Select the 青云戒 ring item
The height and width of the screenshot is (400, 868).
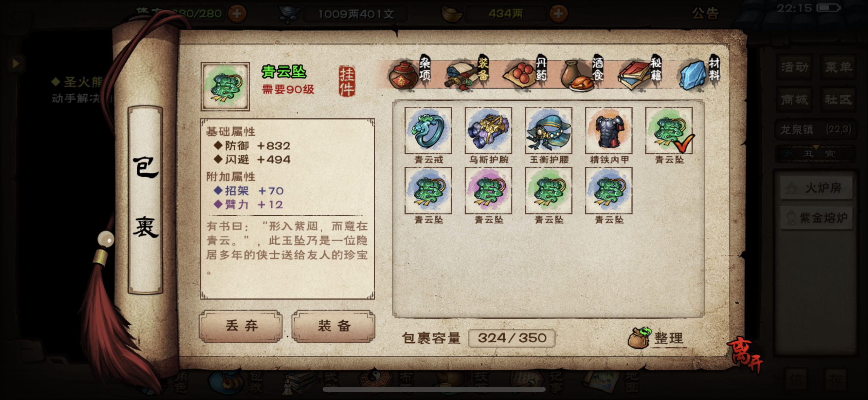pos(428,131)
